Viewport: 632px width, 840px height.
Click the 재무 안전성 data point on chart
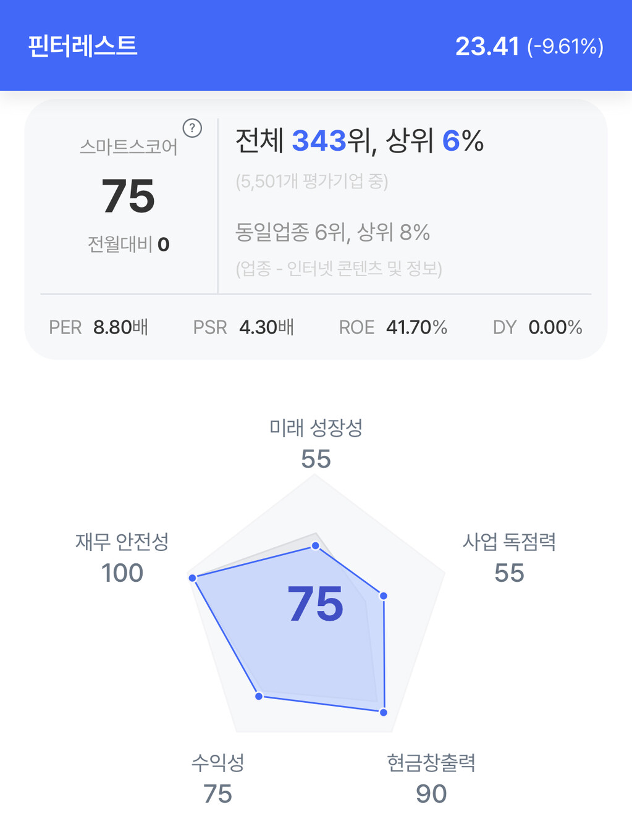click(193, 578)
